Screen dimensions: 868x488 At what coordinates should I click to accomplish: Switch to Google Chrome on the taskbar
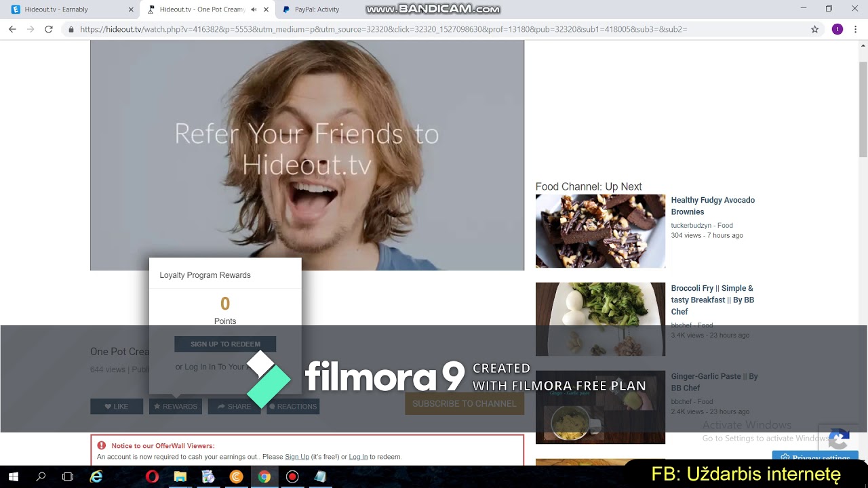tap(264, 476)
